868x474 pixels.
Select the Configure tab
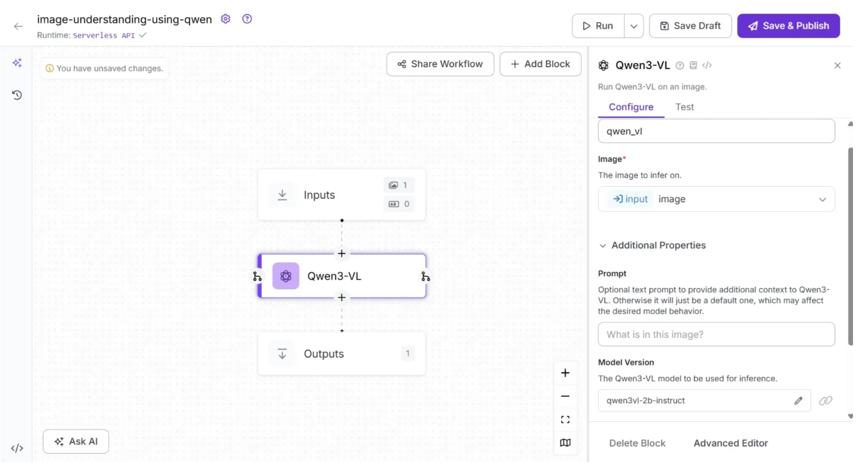[631, 107]
